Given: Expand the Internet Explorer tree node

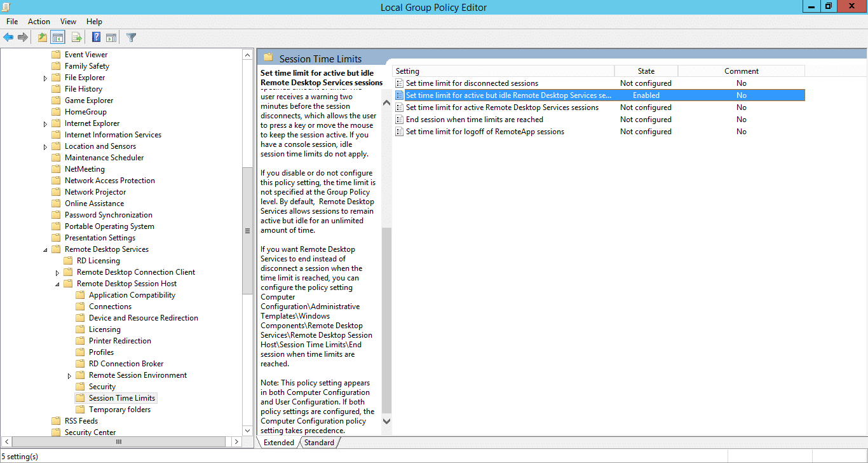Looking at the screenshot, I should coord(45,124).
